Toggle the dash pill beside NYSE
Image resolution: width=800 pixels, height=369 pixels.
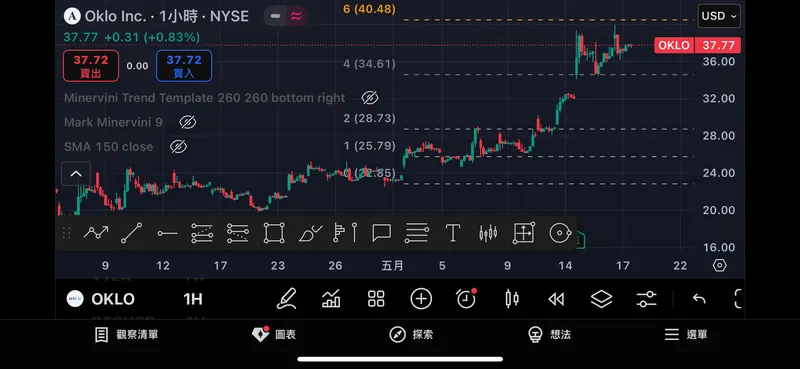pos(276,16)
